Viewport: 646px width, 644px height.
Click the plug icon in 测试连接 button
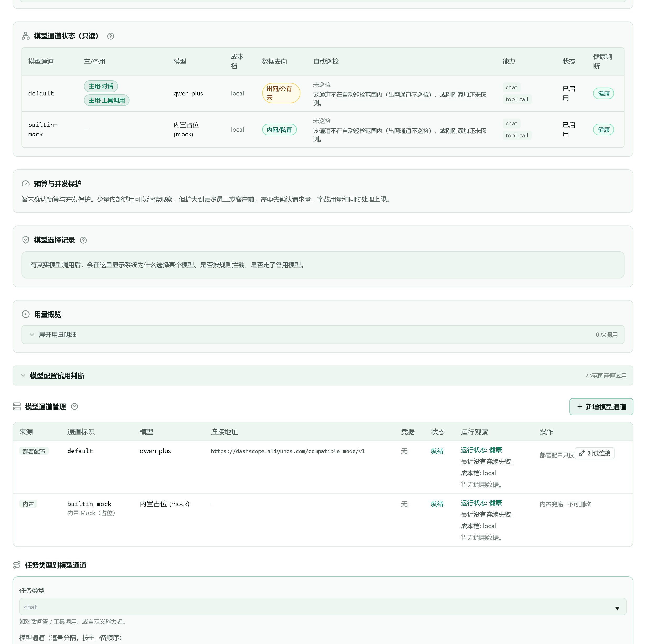pos(582,453)
